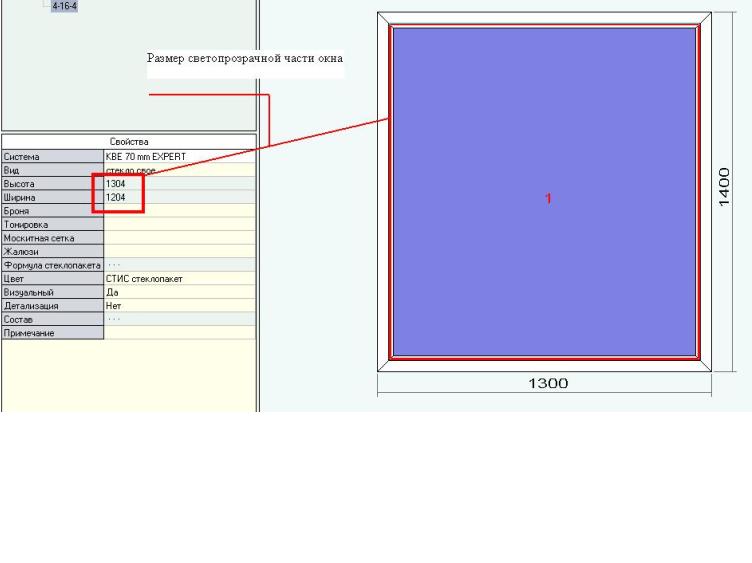This screenshot has height=563, width=752.
Task: Click the 1300 width dimension label
Action: [548, 383]
